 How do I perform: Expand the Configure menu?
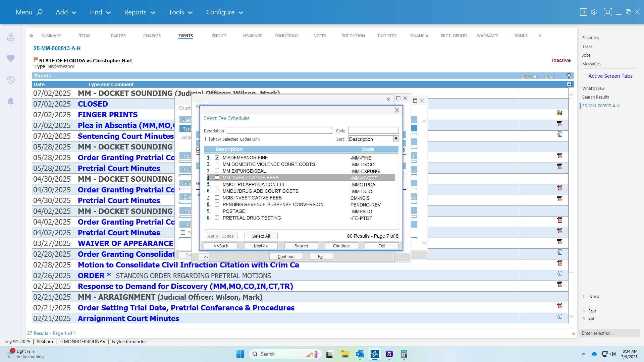click(224, 12)
